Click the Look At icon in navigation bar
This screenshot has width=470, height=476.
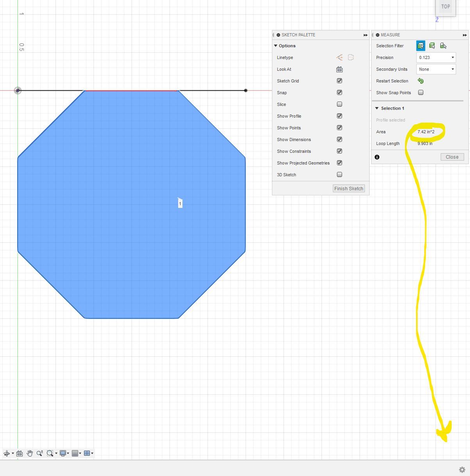pos(20,453)
